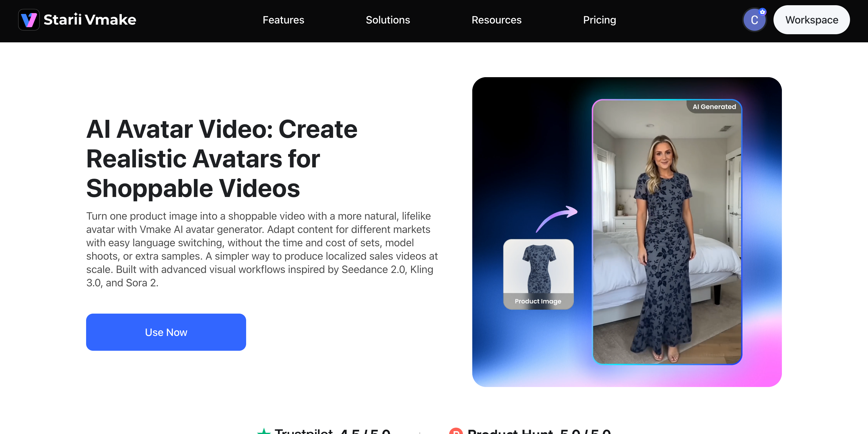Open the Features menu
Image resolution: width=868 pixels, height=434 pixels.
click(283, 20)
